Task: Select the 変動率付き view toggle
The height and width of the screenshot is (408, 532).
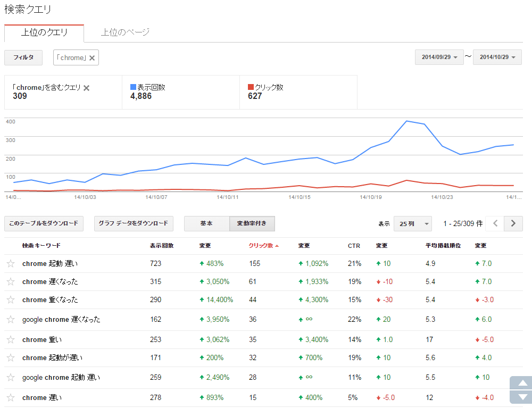Action: pyautogui.click(x=252, y=223)
